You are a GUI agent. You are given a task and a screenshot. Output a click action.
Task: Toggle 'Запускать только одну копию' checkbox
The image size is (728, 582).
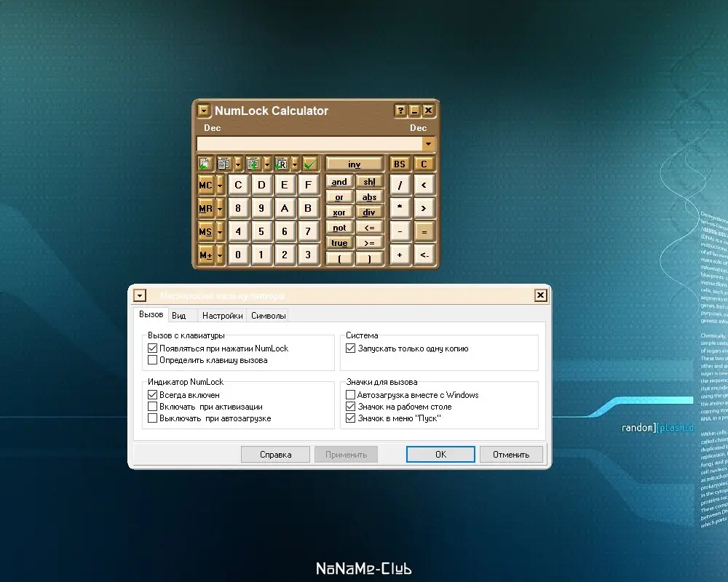(x=351, y=348)
